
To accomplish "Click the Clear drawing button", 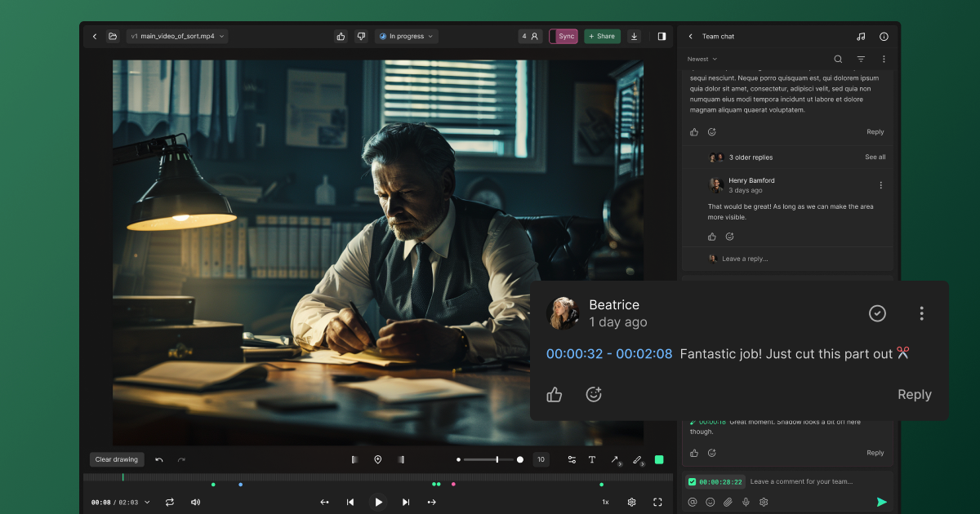I will pos(117,459).
